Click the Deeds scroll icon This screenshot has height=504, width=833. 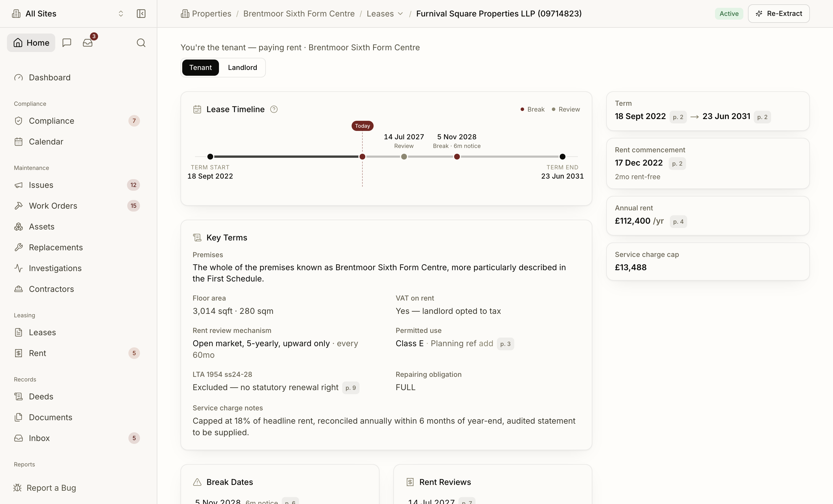[x=19, y=396]
